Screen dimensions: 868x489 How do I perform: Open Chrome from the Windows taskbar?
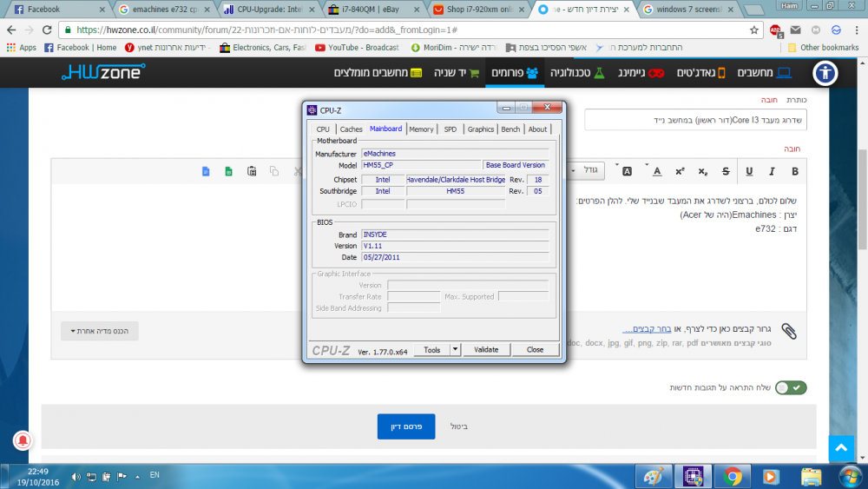733,476
